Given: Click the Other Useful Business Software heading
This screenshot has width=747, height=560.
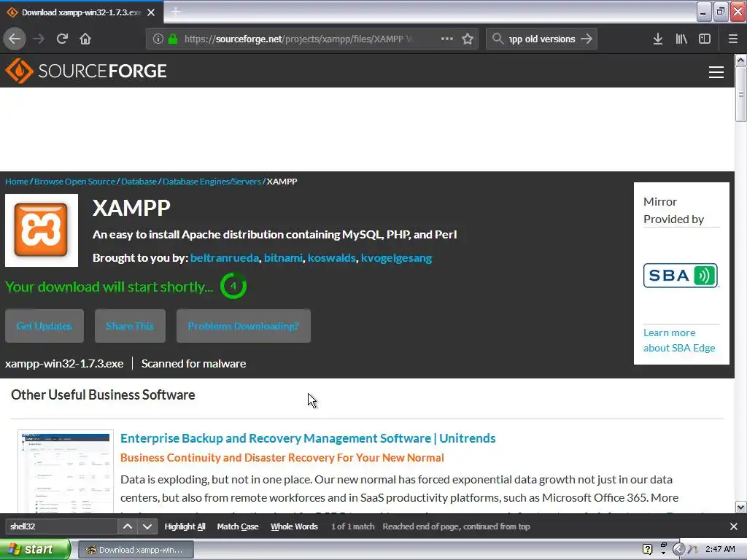Looking at the screenshot, I should point(103,394).
